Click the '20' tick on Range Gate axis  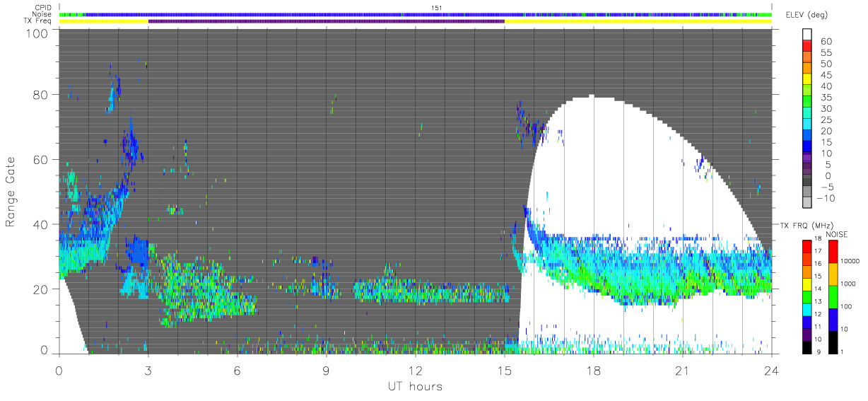(42, 289)
